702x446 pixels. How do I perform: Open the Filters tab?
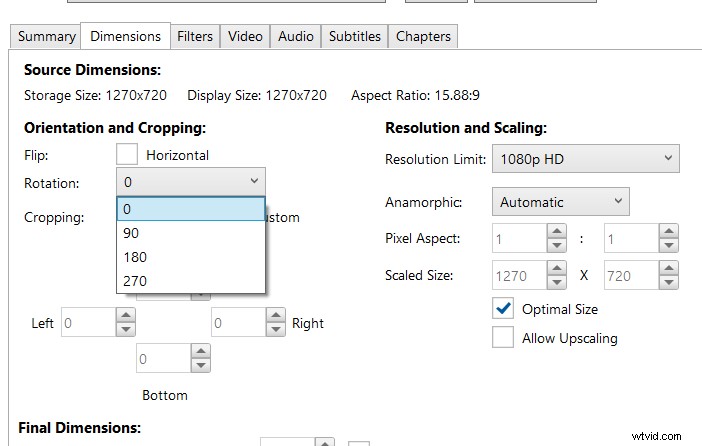pyautogui.click(x=195, y=36)
